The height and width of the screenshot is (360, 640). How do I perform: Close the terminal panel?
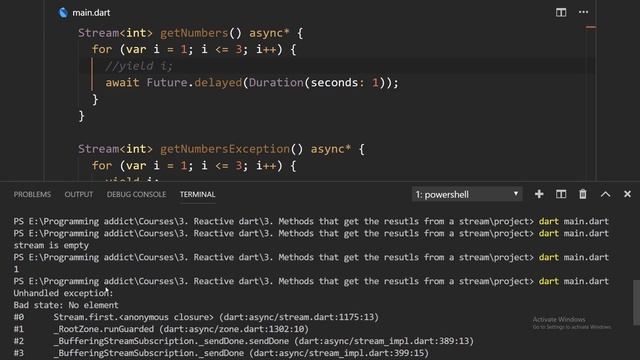coord(627,194)
